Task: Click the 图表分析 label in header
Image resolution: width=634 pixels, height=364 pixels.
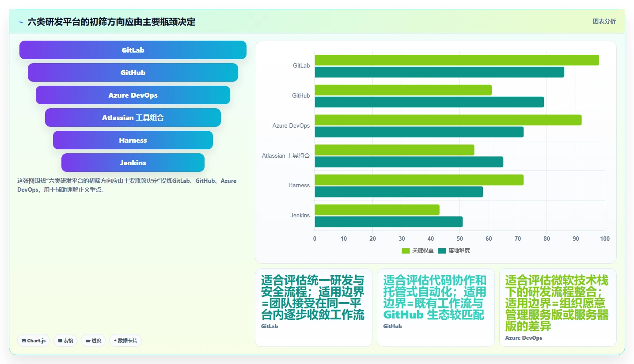Action: [x=604, y=21]
